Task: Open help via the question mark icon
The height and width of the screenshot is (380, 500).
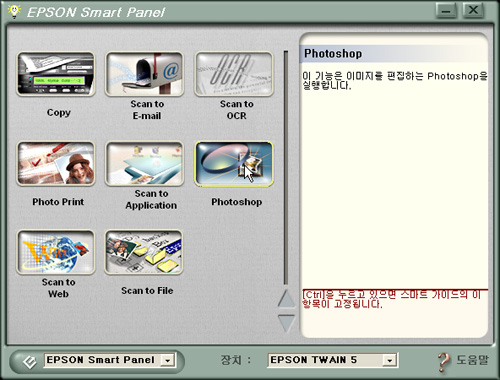Action: [443, 362]
